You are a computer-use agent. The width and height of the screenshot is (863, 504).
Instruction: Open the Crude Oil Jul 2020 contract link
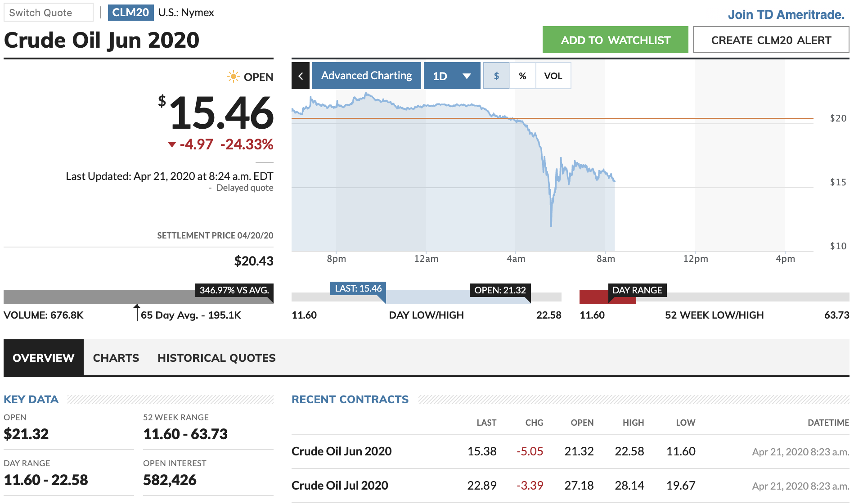340,486
